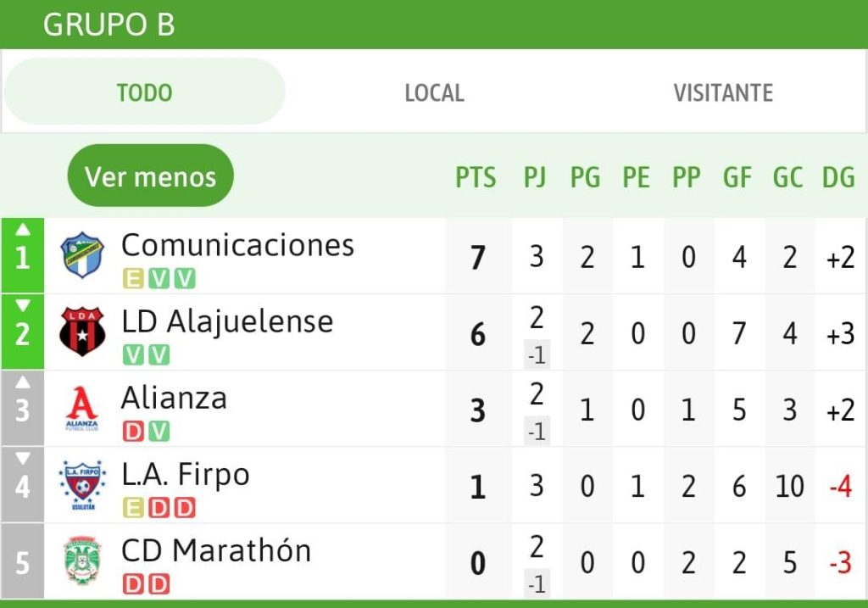
Task: Open the CD Marathón team name link
Action: point(216,550)
